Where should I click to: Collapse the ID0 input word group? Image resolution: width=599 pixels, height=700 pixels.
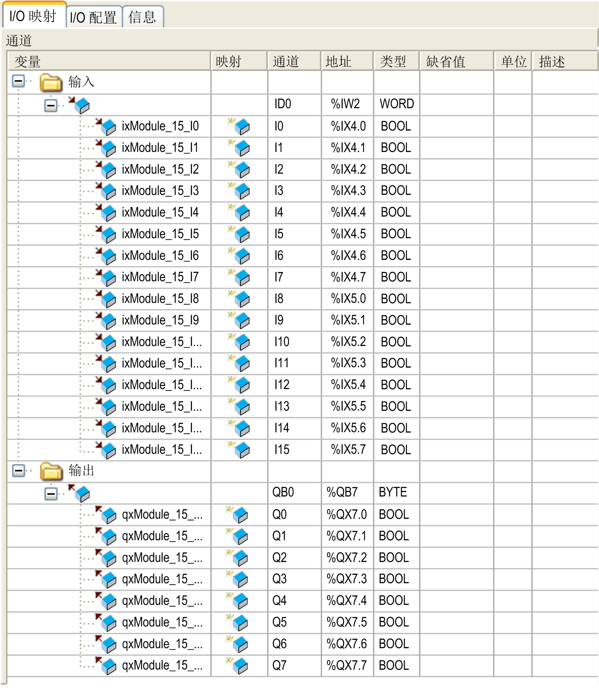(x=51, y=106)
